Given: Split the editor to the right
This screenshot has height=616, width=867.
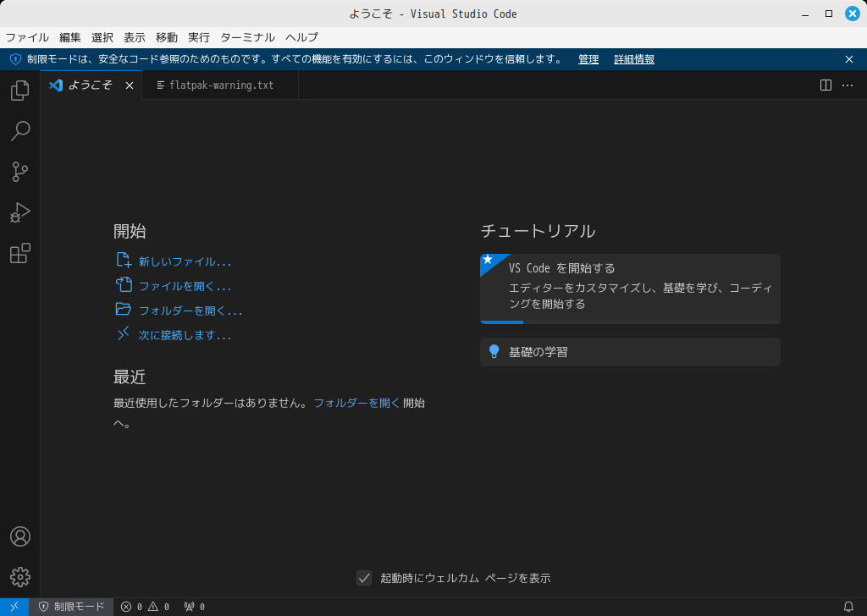Looking at the screenshot, I should tap(826, 85).
